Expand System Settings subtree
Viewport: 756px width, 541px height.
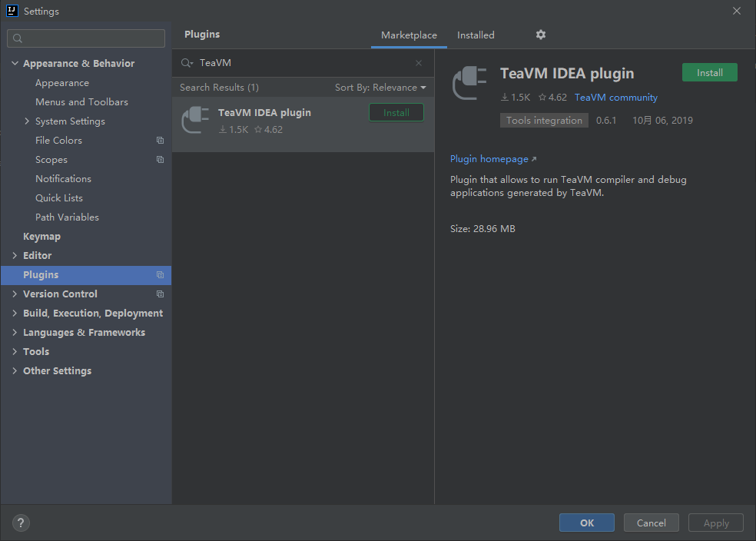(27, 121)
